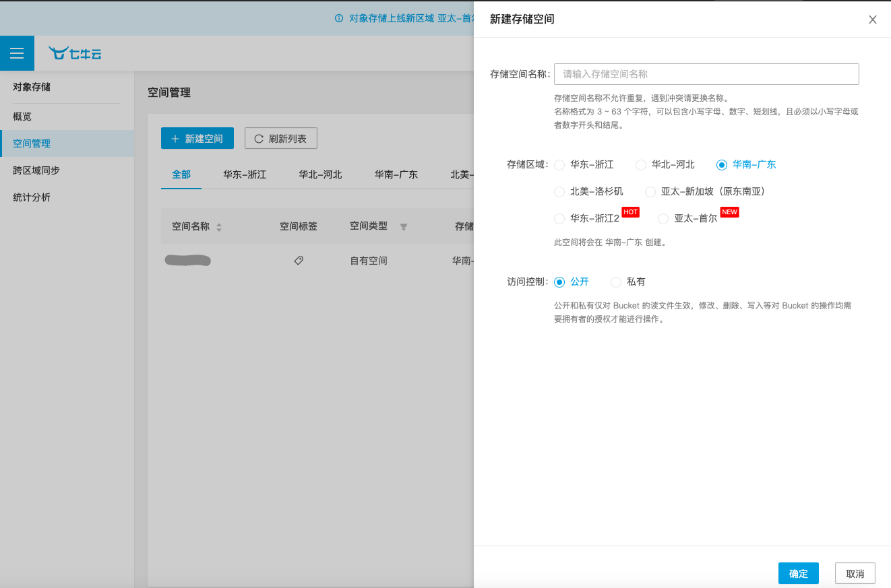Screen dimensions: 891x588
Task: Click the 空间标签 column header
Action: click(x=299, y=227)
